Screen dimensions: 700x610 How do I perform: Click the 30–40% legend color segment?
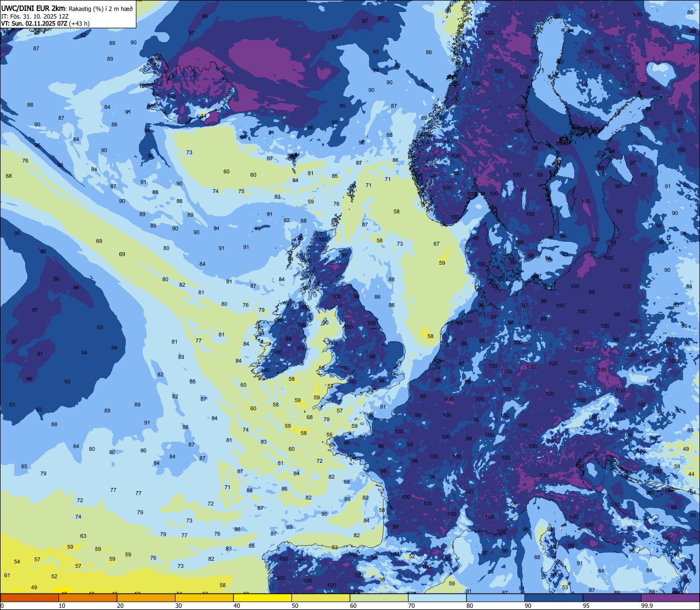[x=204, y=597]
